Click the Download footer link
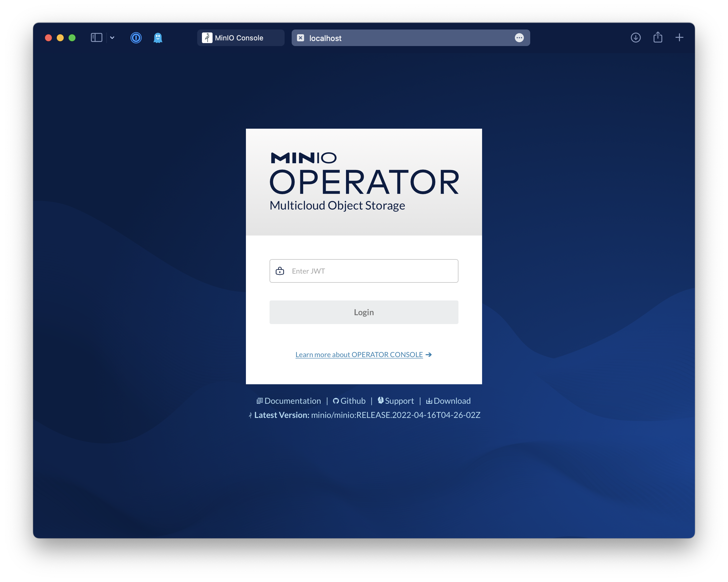 tap(451, 401)
